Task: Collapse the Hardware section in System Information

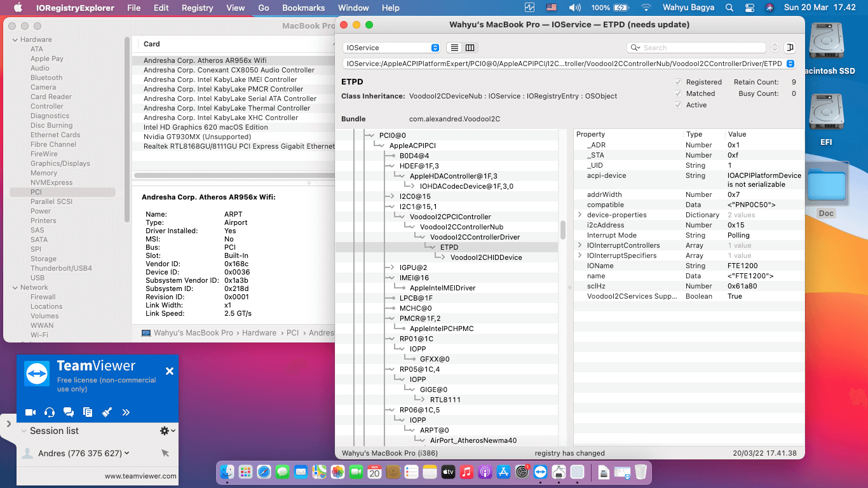Action: tap(15, 39)
